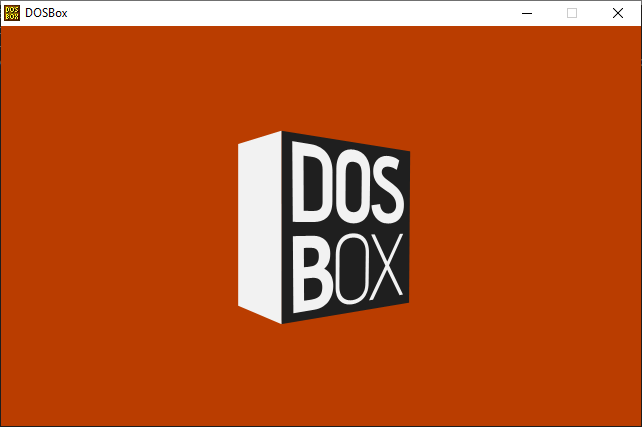Click the DOSBox title text
Viewport: 642px width, 427px height.
(46, 13)
